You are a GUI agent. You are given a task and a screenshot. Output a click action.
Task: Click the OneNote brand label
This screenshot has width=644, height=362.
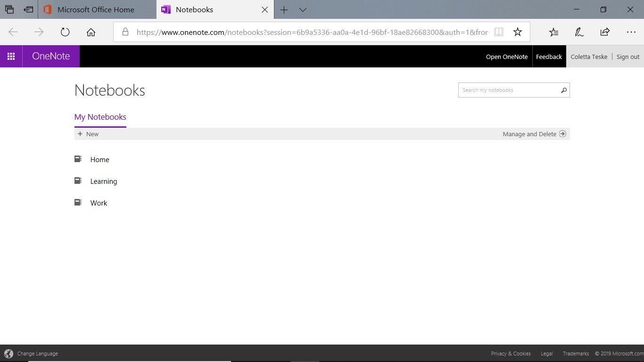tap(51, 56)
